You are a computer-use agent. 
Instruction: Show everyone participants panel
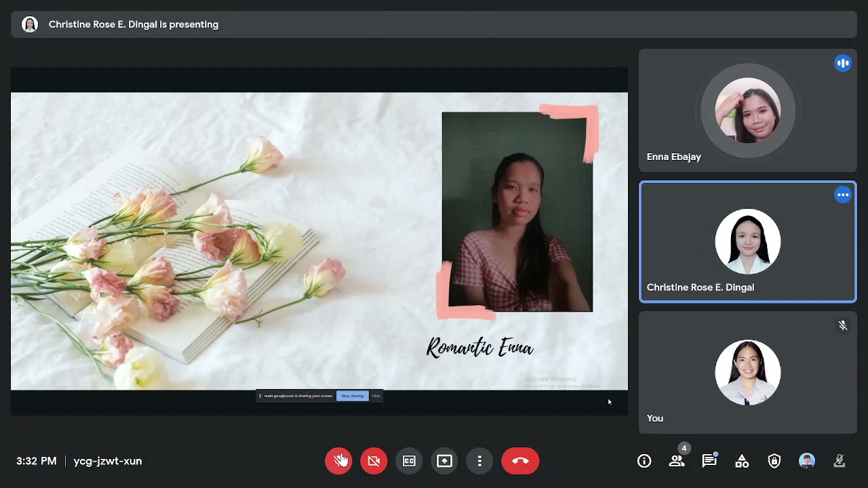pos(677,461)
